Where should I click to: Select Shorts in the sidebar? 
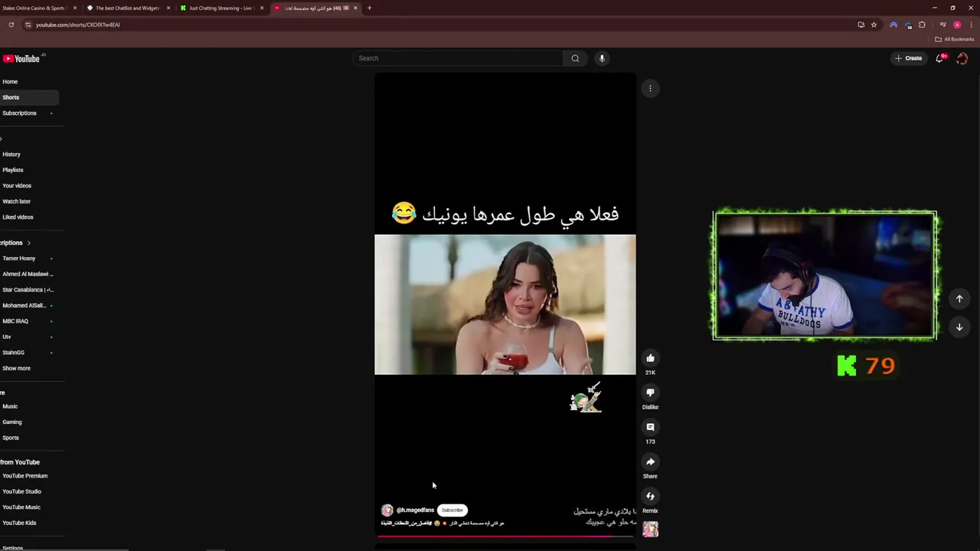(x=29, y=97)
